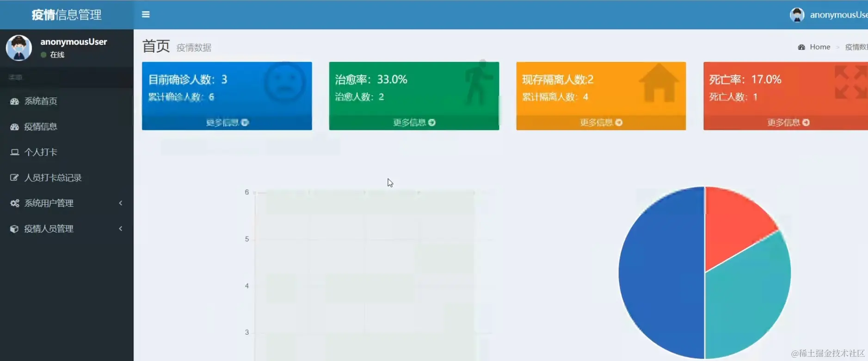Click the 首页 page heading

tap(156, 46)
